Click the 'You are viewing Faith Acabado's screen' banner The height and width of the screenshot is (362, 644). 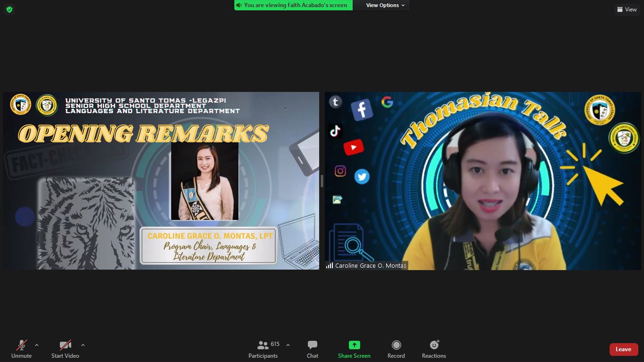tap(293, 5)
